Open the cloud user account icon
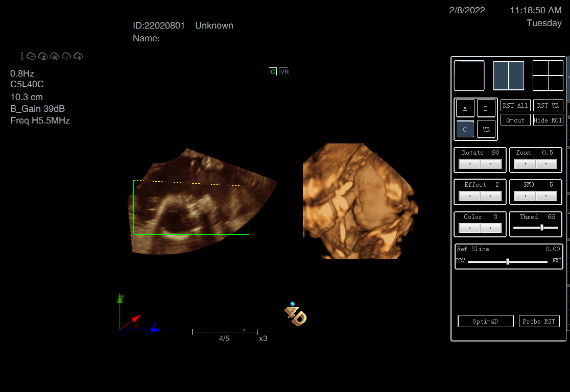 pos(43,56)
